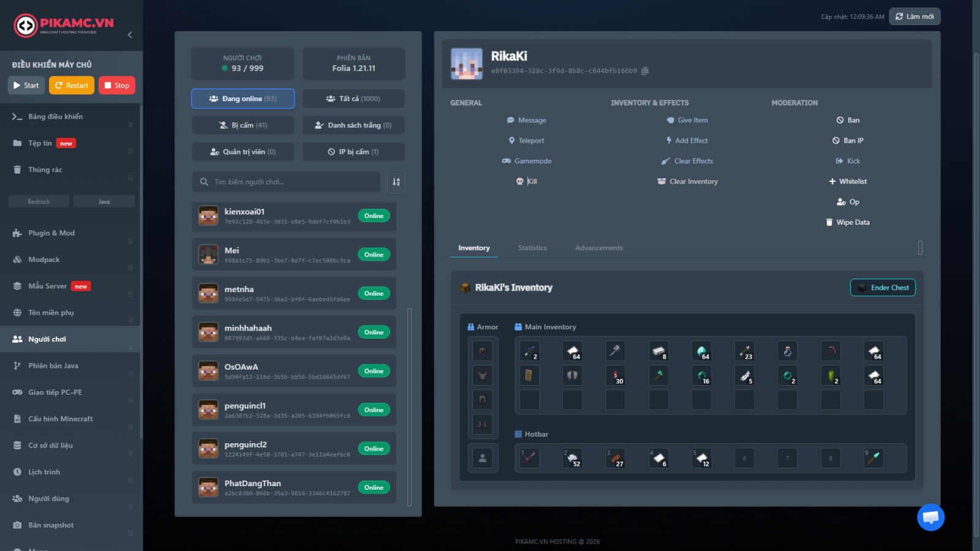The image size is (980, 551).
Task: Kill the player RikaKi
Action: coord(526,181)
